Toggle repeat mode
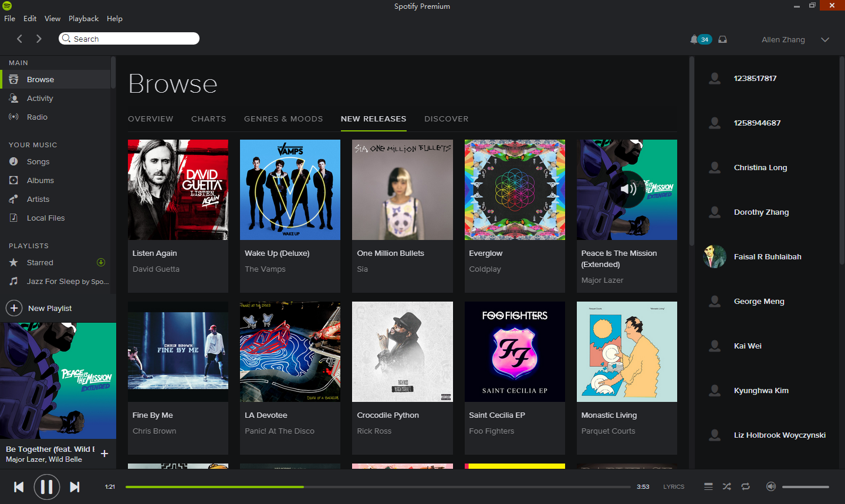 745,486
